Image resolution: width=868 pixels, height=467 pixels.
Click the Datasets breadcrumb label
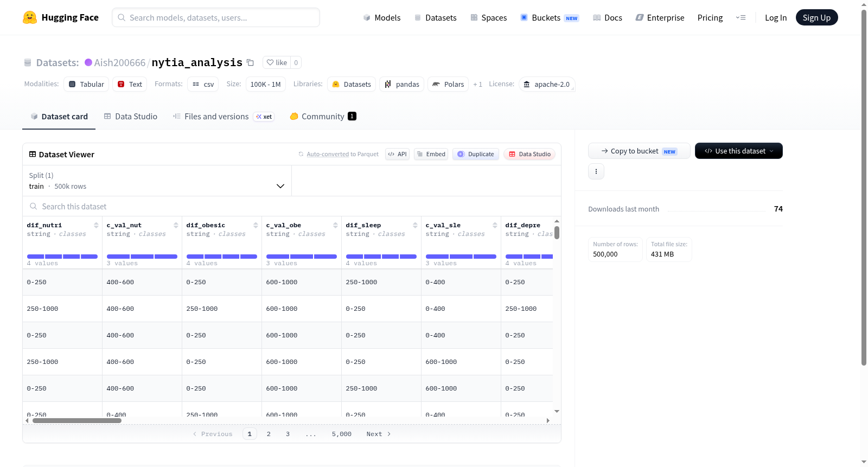[58, 62]
